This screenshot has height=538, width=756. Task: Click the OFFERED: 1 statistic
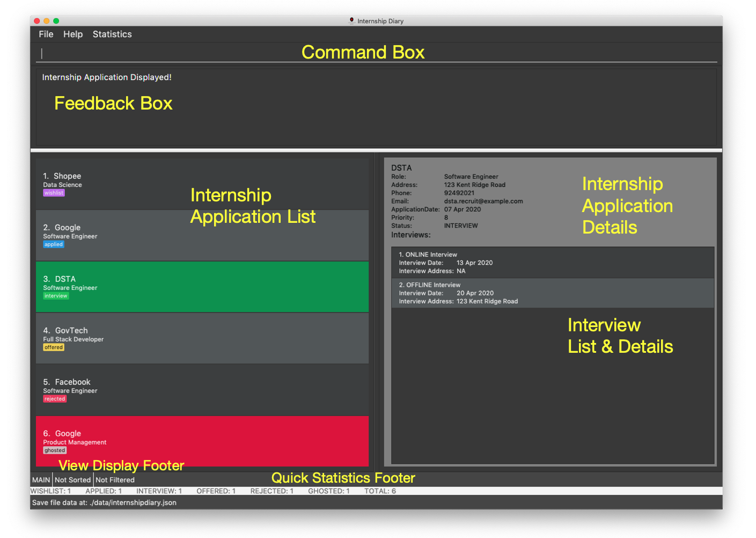coord(216,491)
